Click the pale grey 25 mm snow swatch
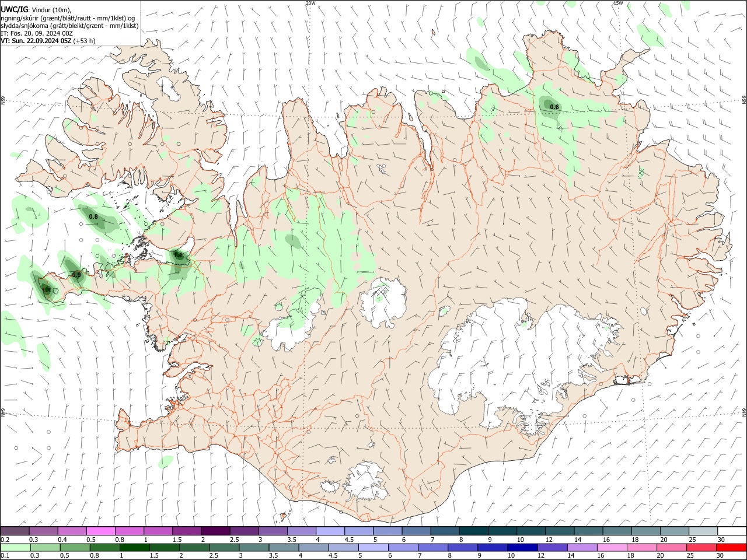The width and height of the screenshot is (747, 560). [x=704, y=531]
